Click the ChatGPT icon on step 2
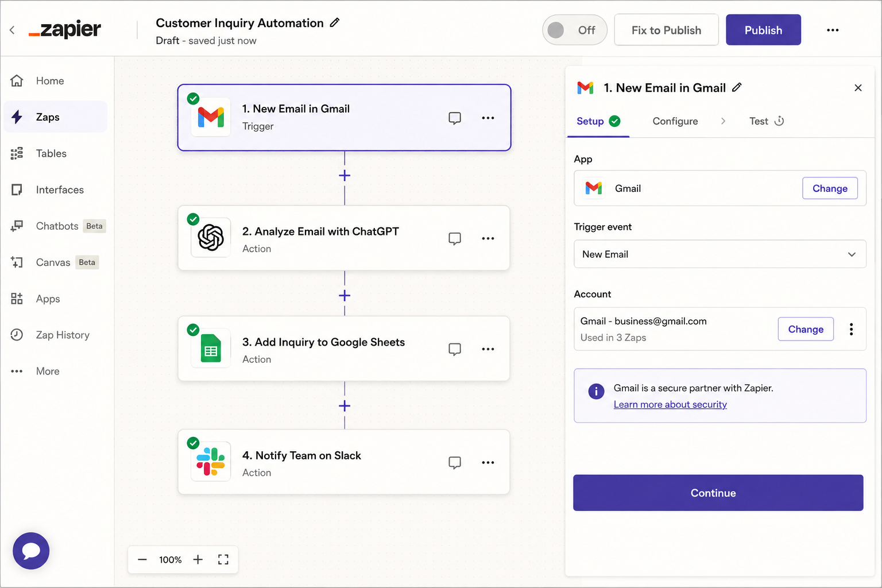 (211, 237)
